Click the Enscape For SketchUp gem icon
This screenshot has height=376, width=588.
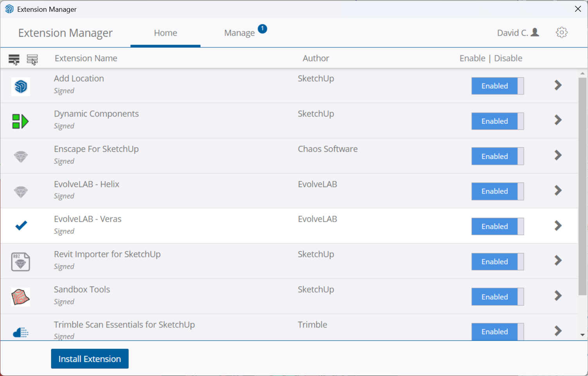pos(21,157)
